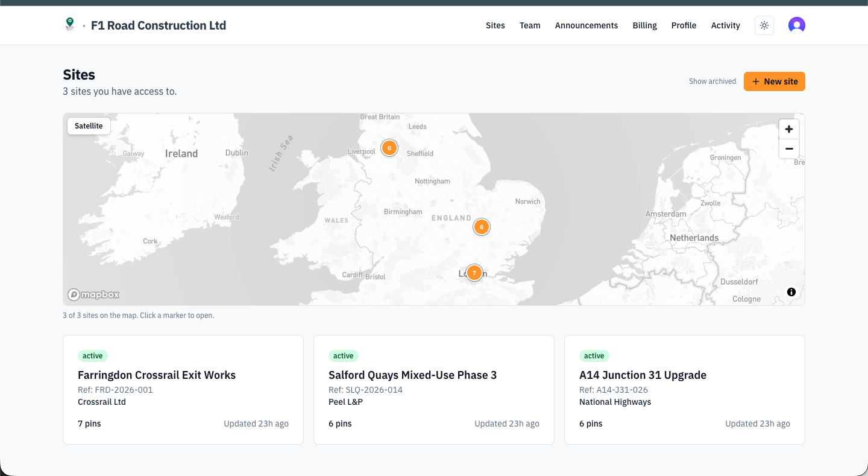Open the Farringdon Crossrail Exit Works card

(183, 389)
